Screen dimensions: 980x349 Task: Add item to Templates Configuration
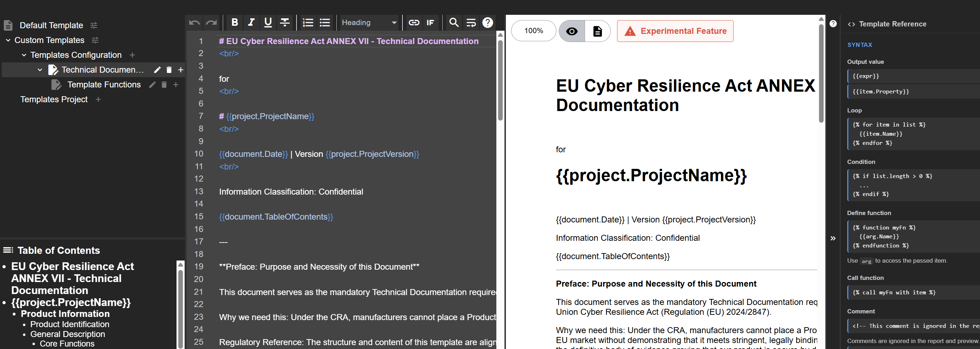[132, 55]
